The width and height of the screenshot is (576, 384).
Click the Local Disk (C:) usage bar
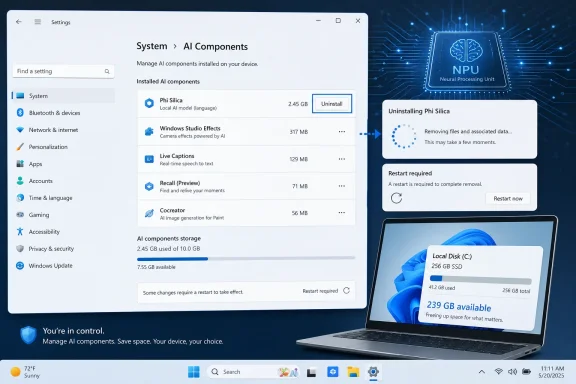coord(480,279)
